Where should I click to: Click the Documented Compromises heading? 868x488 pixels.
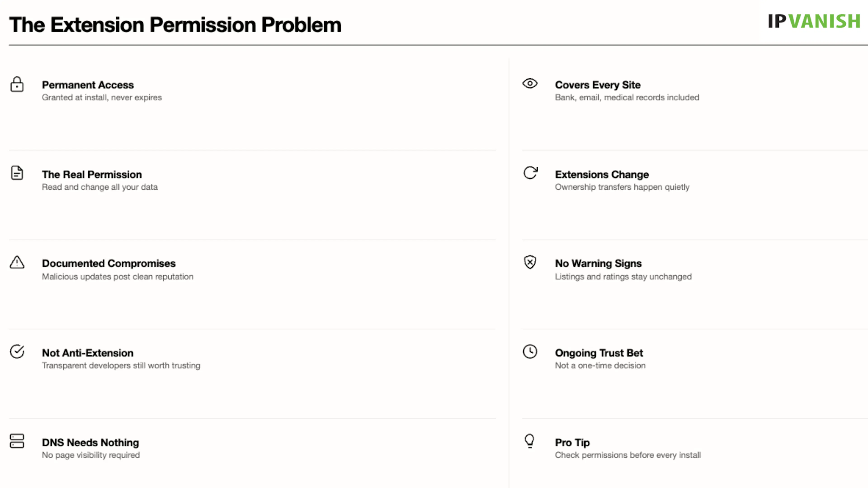click(108, 263)
